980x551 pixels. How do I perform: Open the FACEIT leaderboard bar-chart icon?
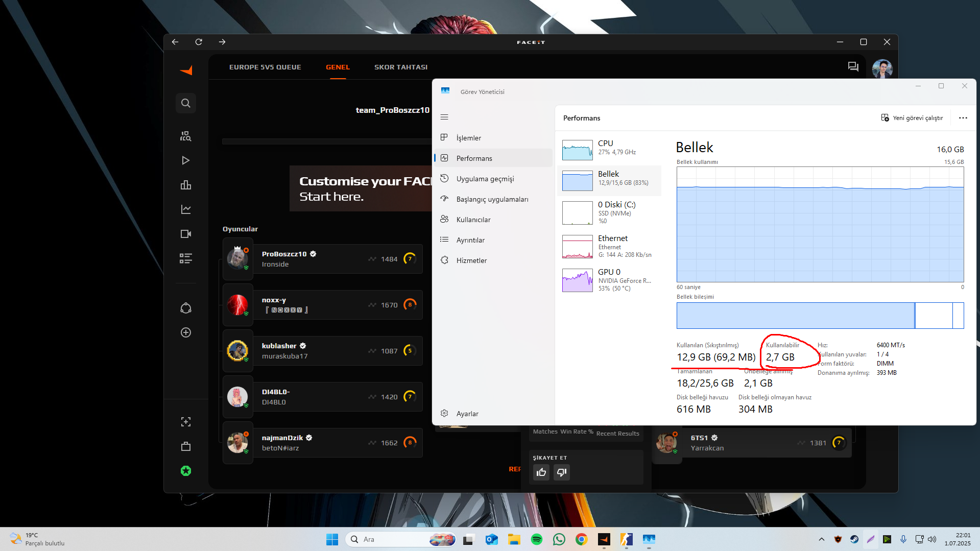coord(186,185)
